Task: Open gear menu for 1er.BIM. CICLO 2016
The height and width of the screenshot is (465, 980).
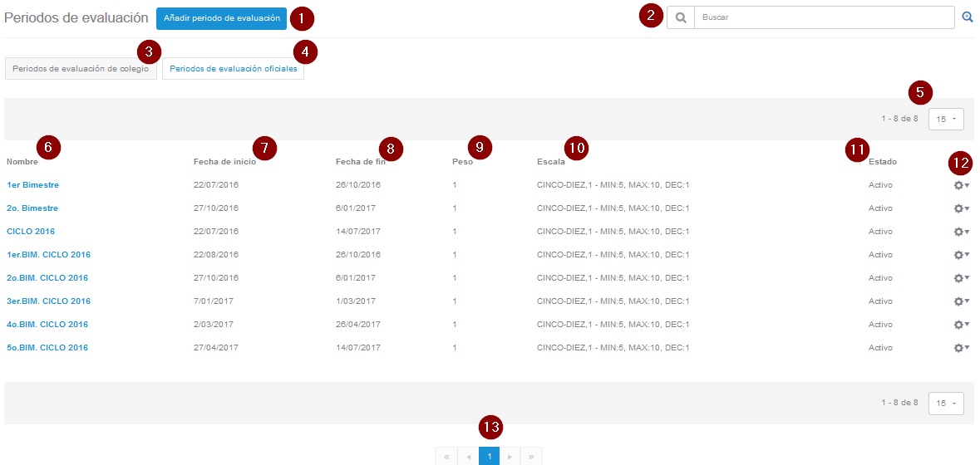Action: pos(961,255)
